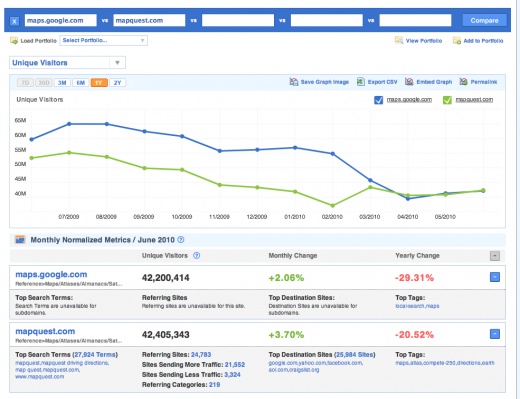The width and height of the screenshot is (520, 399).
Task: Click monthly change value +2.06%
Action: (286, 278)
